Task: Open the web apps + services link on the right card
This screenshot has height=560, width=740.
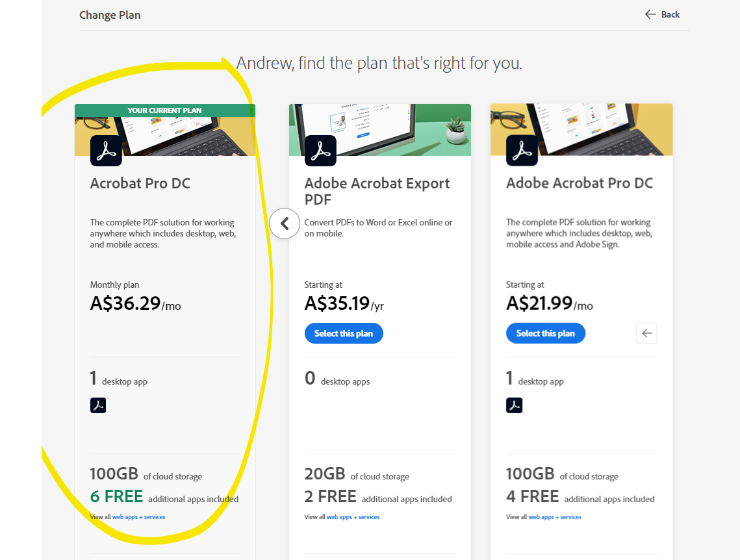Action: [x=555, y=516]
